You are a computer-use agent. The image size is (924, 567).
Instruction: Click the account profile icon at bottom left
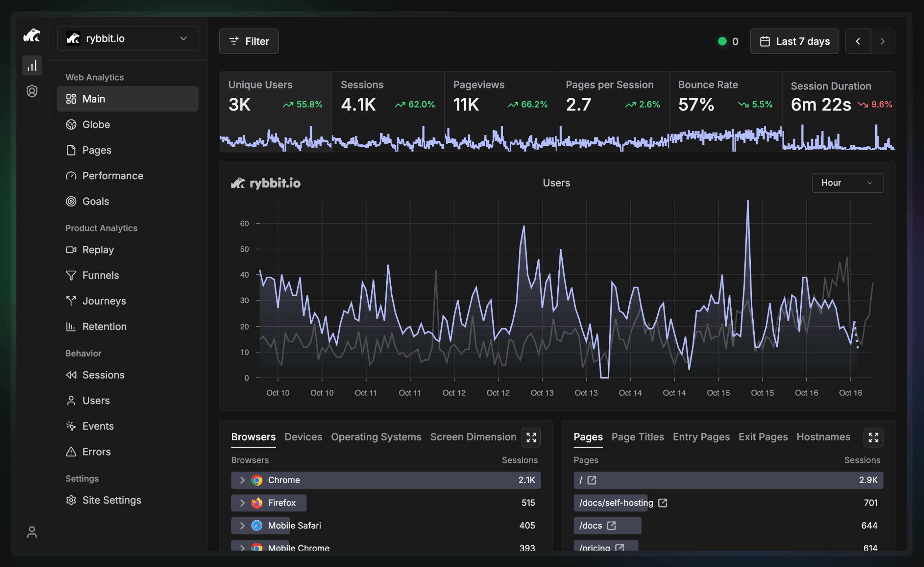(x=32, y=532)
